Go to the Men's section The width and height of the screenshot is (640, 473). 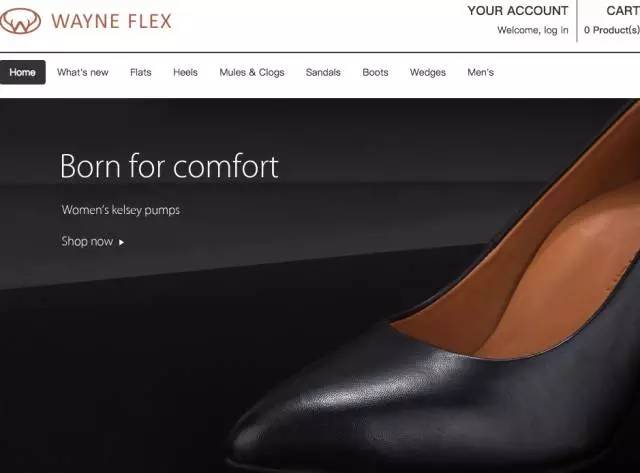click(480, 72)
